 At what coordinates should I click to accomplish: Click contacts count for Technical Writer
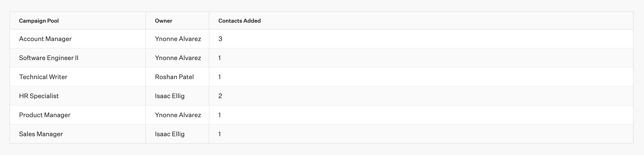tap(220, 77)
